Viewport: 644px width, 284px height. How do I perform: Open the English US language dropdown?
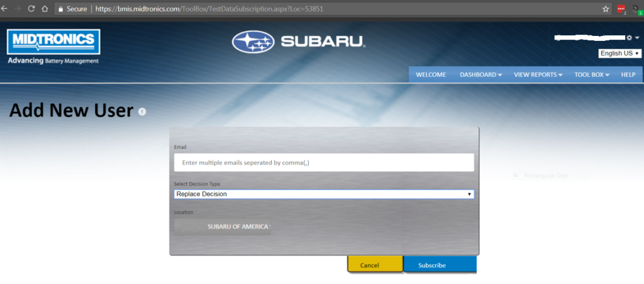[x=619, y=54]
